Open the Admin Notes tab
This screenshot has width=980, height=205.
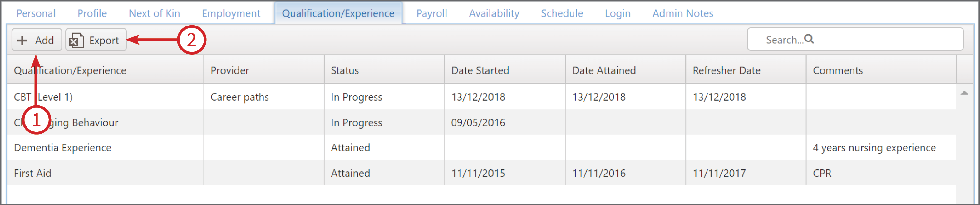tap(683, 13)
